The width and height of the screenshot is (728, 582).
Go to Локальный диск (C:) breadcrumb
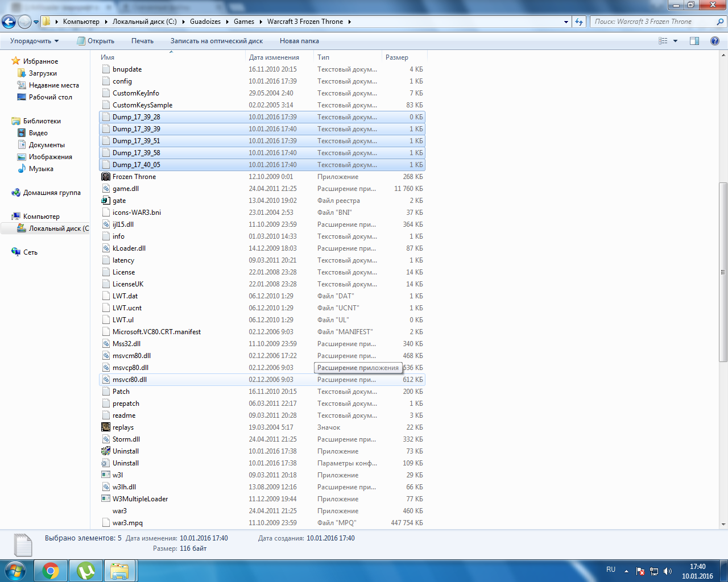point(144,22)
